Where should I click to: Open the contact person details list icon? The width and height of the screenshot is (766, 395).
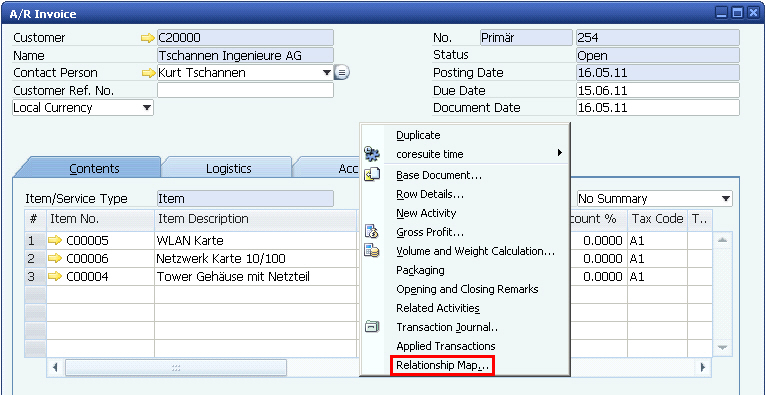342,73
